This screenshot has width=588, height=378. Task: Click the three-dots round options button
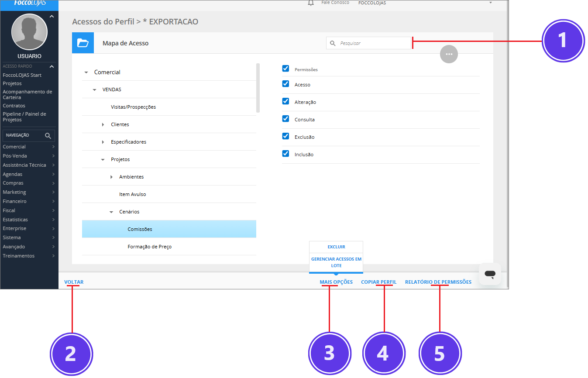point(449,54)
